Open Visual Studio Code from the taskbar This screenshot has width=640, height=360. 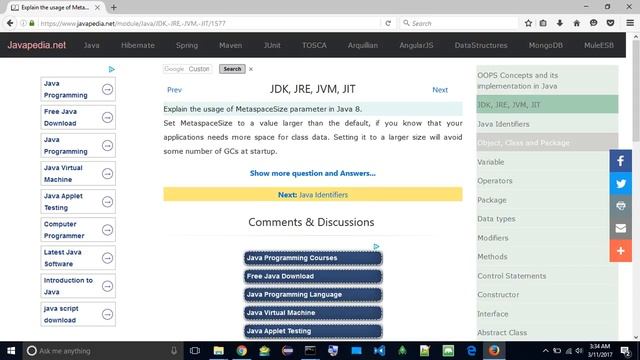(379, 351)
